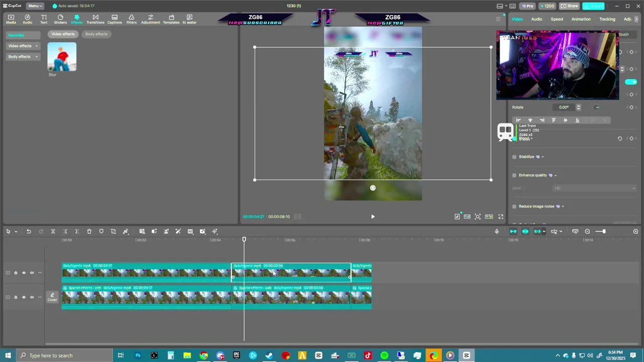Click the Pro upgrade button

point(527,6)
